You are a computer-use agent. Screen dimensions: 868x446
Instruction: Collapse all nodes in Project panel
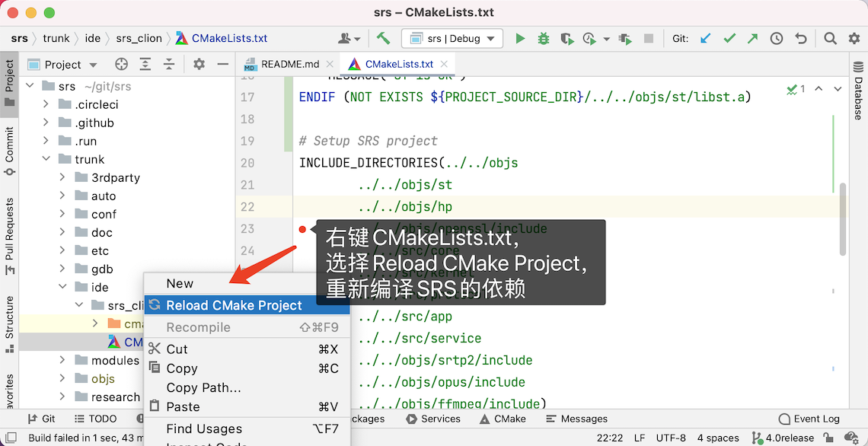point(169,65)
